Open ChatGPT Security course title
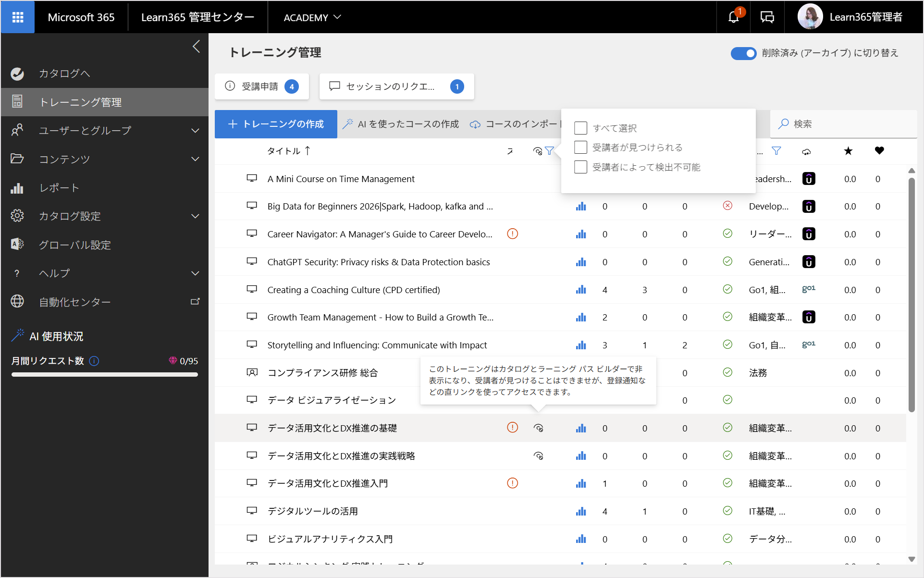The image size is (924, 578). click(379, 262)
